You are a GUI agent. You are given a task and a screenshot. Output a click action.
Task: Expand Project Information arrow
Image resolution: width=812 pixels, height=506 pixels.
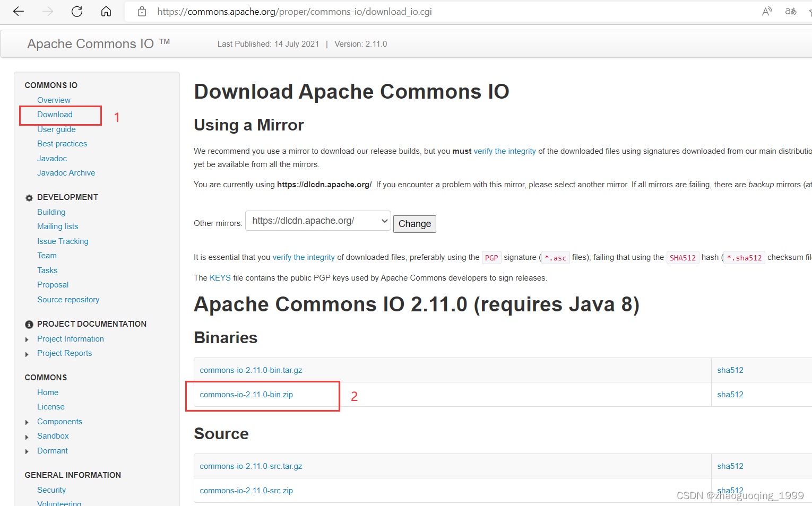(27, 339)
